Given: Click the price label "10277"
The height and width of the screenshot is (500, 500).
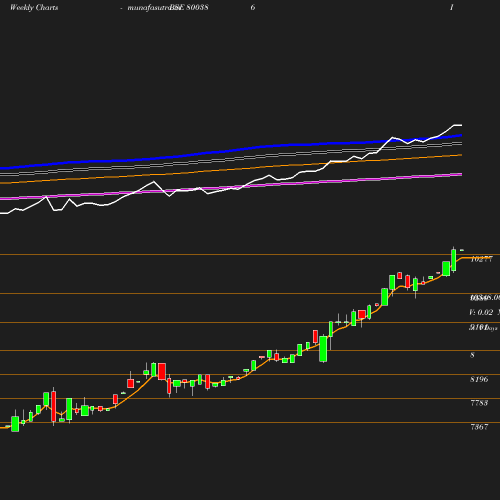Looking at the screenshot, I should [x=481, y=259].
